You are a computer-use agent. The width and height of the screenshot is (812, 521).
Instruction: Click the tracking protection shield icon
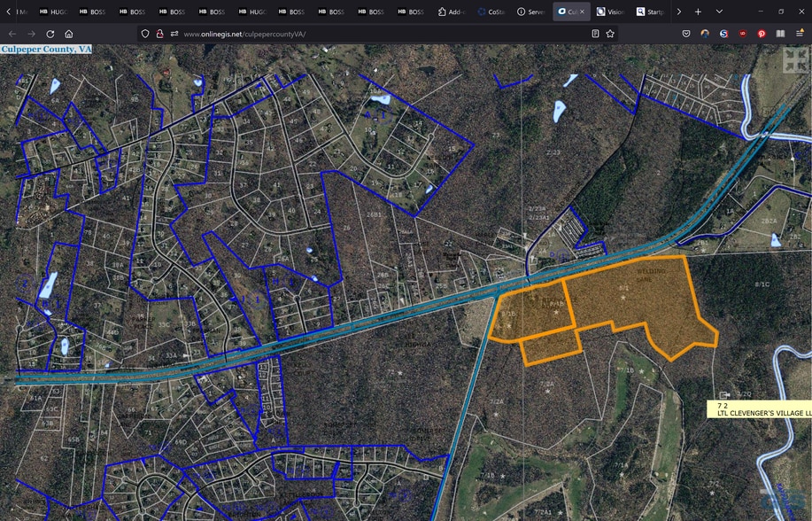click(x=145, y=34)
